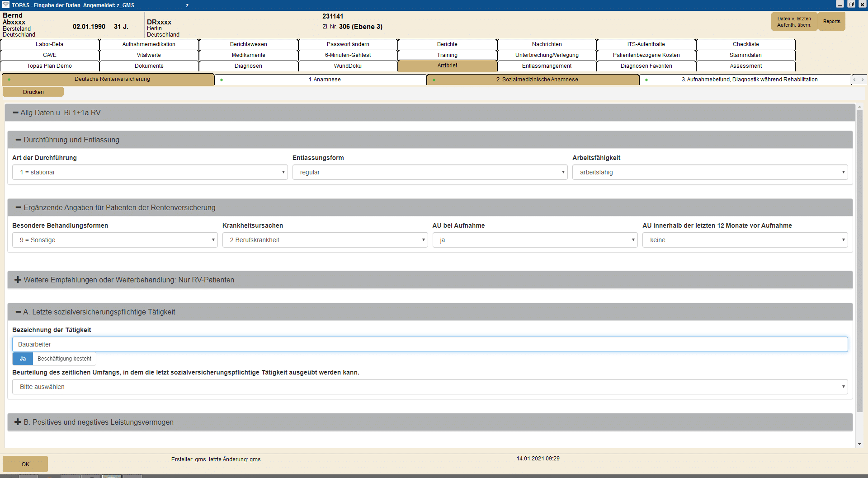Open the Art der Durchführung dropdown
This screenshot has width=868, height=478.
pos(150,172)
